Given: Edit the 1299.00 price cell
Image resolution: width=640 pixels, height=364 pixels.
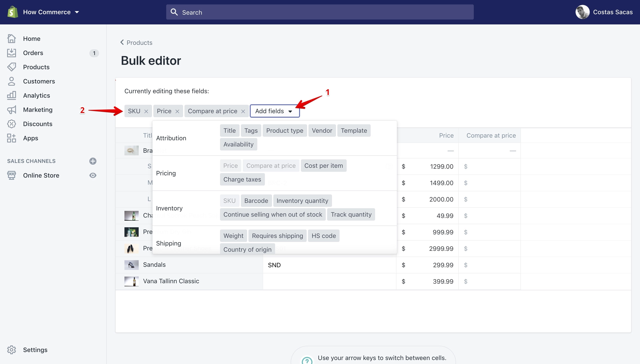Looking at the screenshot, I should pos(427,166).
